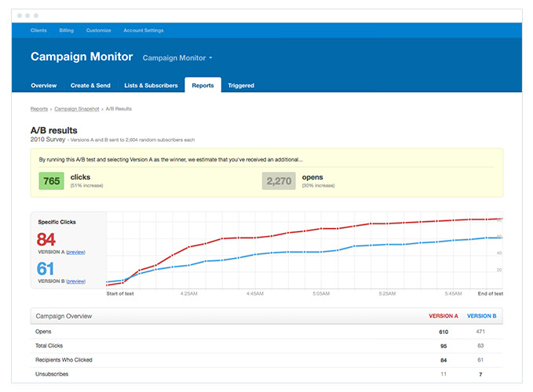This screenshot has width=533, height=392.
Task: Click the 4:45AM chart axis label
Action: 255,293
